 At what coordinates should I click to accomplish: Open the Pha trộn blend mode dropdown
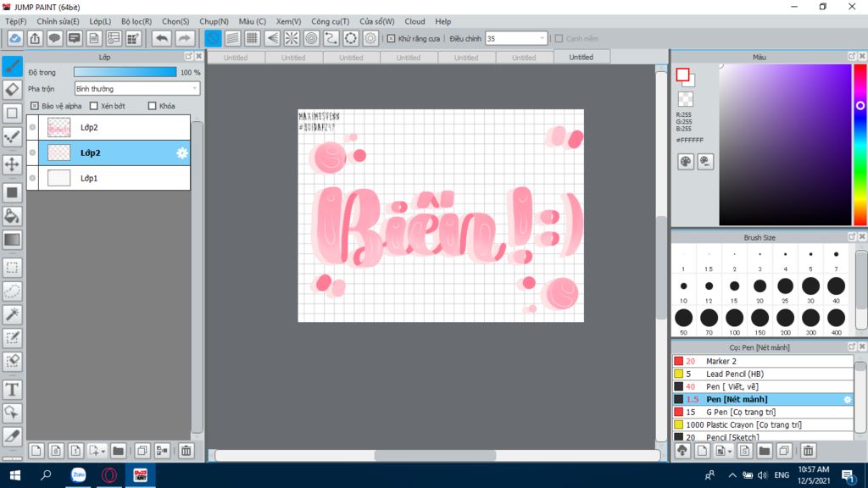coord(136,88)
